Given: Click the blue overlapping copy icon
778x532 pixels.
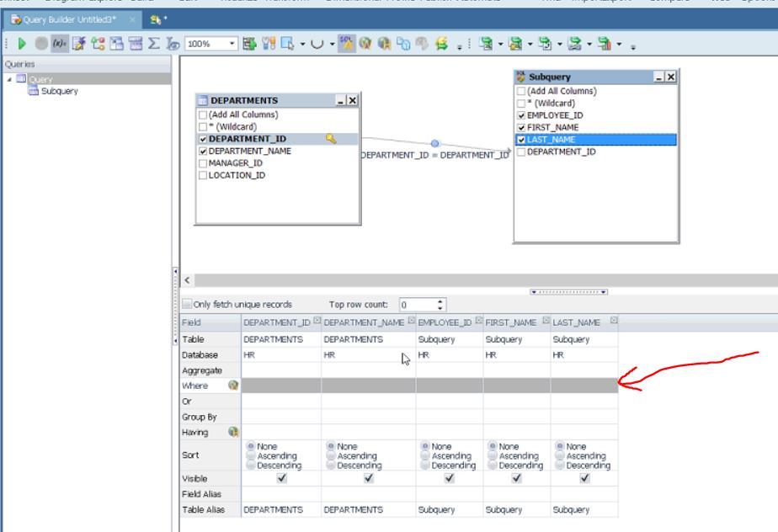Looking at the screenshot, I should tap(402, 44).
